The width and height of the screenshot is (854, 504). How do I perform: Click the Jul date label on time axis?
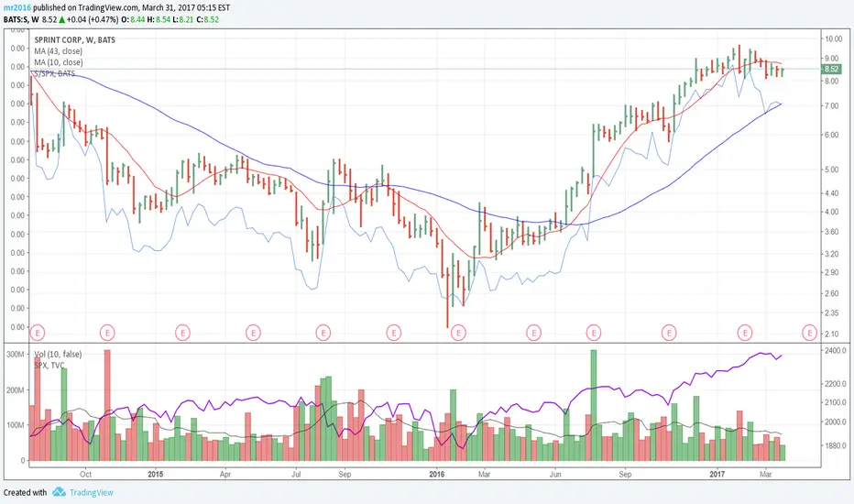296,474
